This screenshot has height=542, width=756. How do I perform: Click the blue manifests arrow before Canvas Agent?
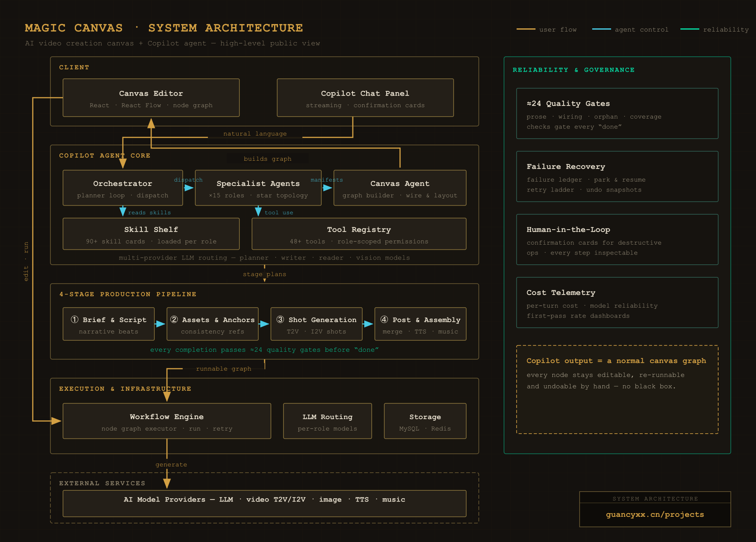coord(328,188)
